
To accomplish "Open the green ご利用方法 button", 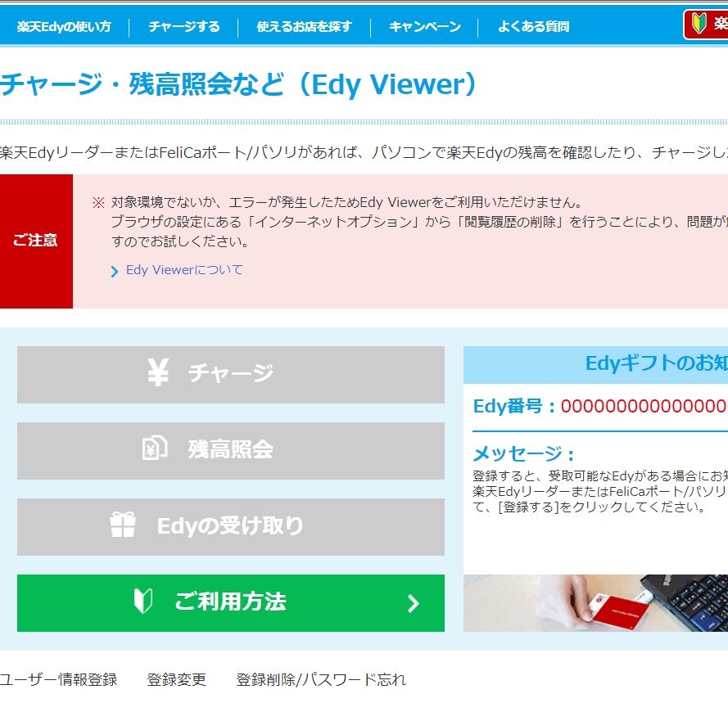I will tap(231, 603).
